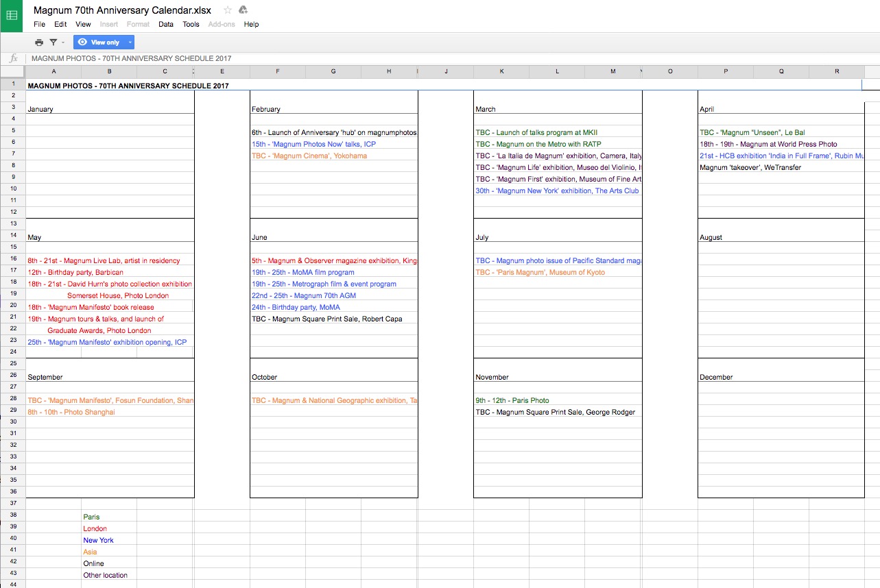Screen dimensions: 880x588
Task: Open the Edit menu
Action: coord(60,24)
